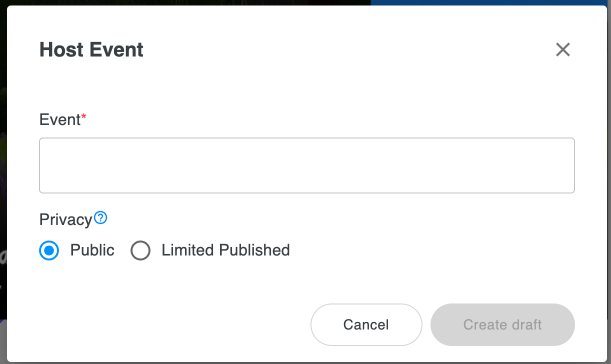Click the "Limited Published" label text

(x=225, y=250)
